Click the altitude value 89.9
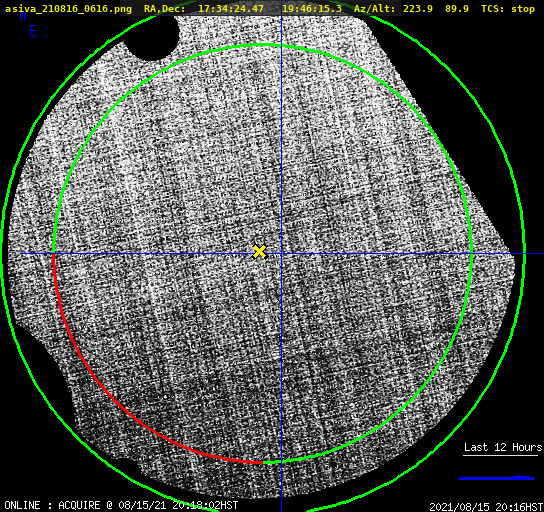This screenshot has height=512, width=544. coord(457,9)
